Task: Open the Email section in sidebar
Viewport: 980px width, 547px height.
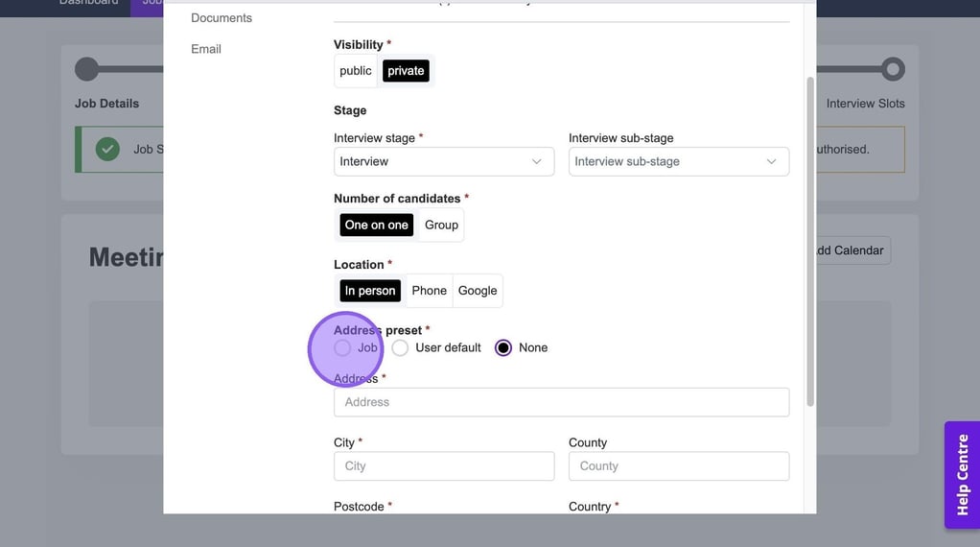Action: click(206, 49)
